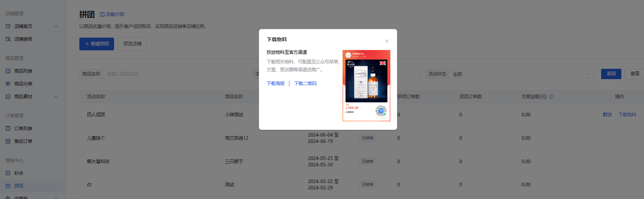Click the 下载海报 link
This screenshot has height=199, width=644.
276,83
